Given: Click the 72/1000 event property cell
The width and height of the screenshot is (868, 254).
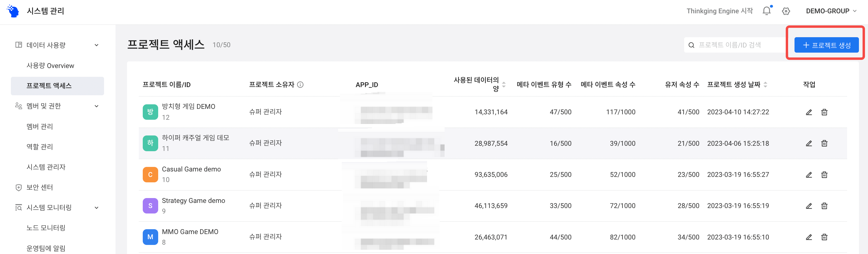Looking at the screenshot, I should point(622,206).
